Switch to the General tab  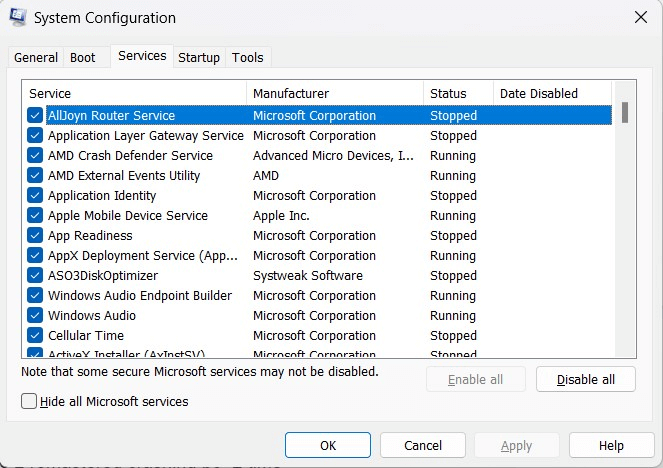click(x=36, y=58)
